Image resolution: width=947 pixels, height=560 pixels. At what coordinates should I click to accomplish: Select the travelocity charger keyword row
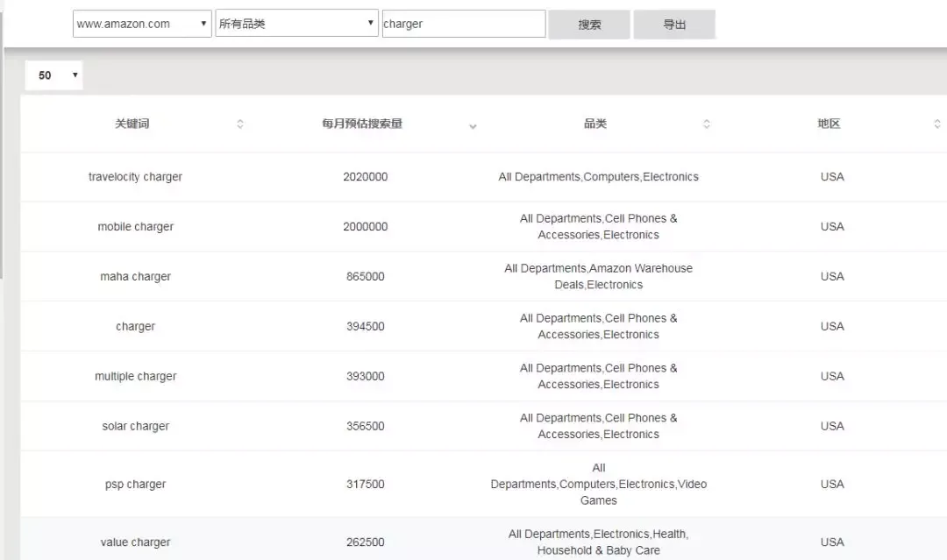tap(483, 177)
